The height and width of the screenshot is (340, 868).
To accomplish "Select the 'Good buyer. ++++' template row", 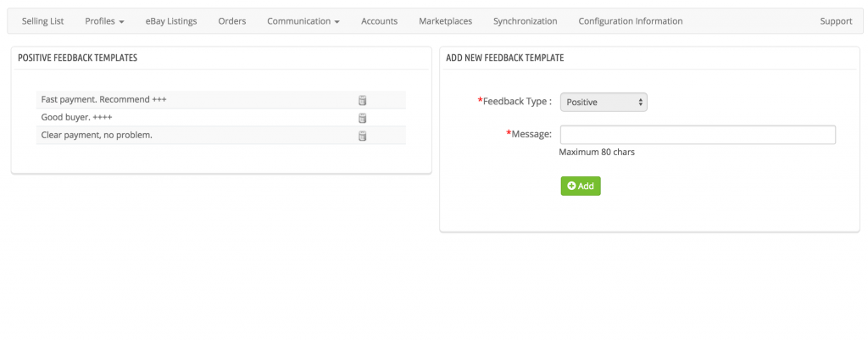I will tap(221, 117).
